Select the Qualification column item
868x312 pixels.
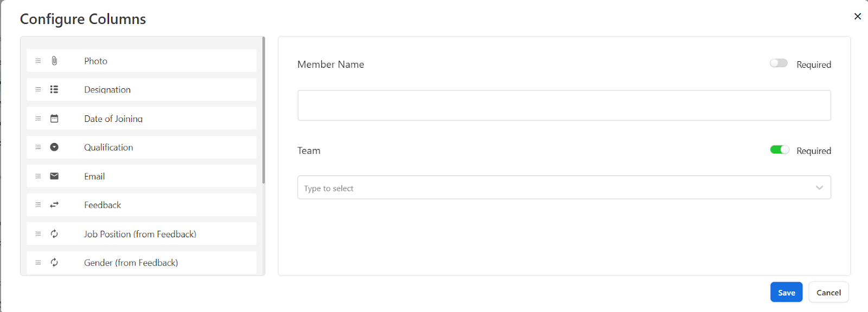coord(142,147)
